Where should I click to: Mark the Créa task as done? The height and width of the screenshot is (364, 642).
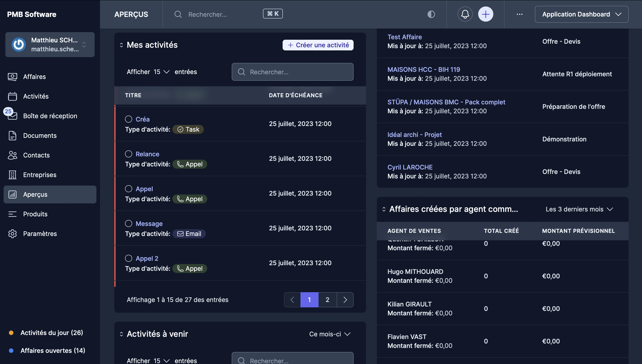(129, 119)
